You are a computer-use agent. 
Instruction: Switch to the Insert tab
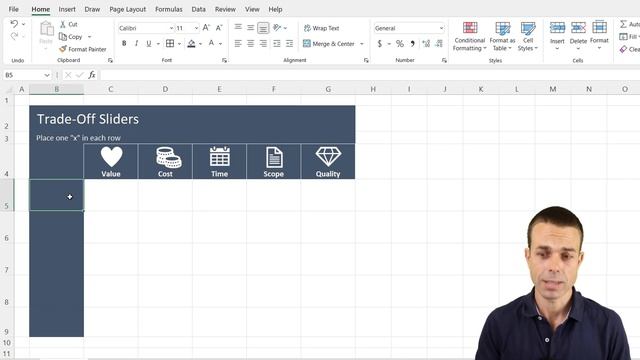pos(67,9)
